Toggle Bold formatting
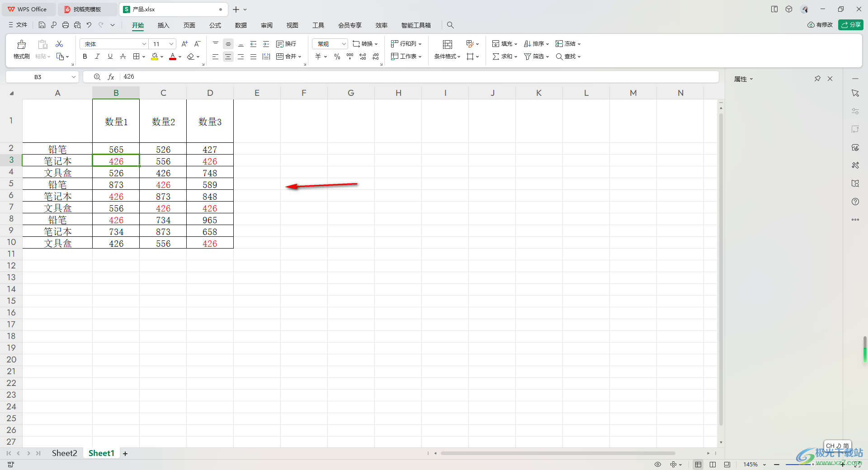This screenshot has height=470, width=868. pyautogui.click(x=85, y=56)
